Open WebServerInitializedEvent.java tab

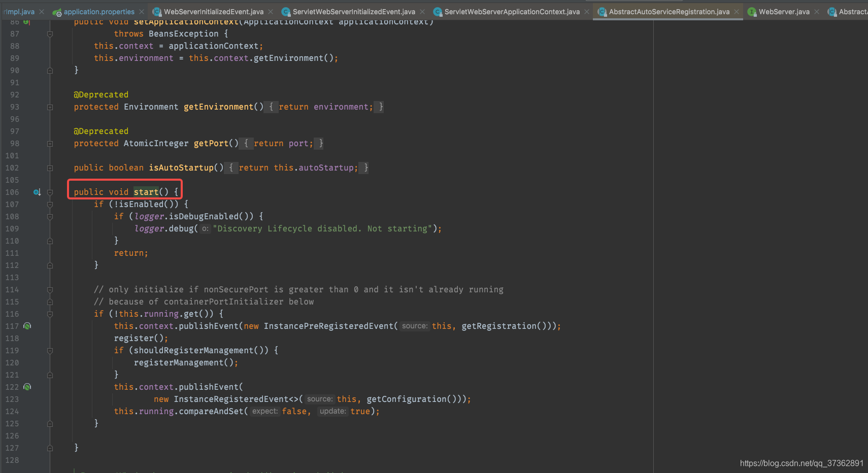(x=213, y=12)
